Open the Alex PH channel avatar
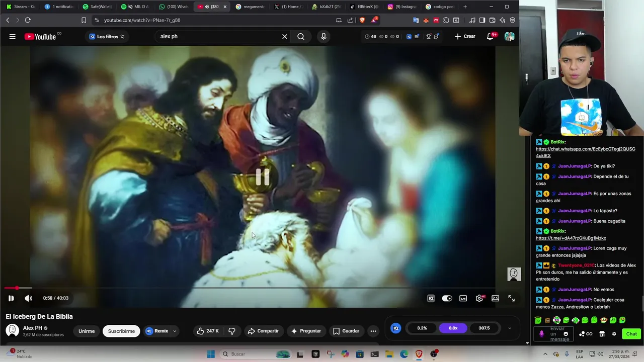Image resolution: width=644 pixels, height=362 pixels. 12,330
